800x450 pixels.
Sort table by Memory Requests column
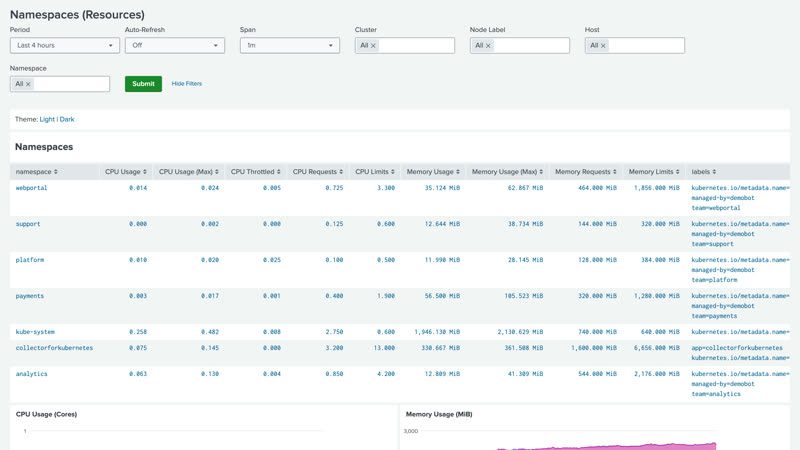click(x=586, y=172)
